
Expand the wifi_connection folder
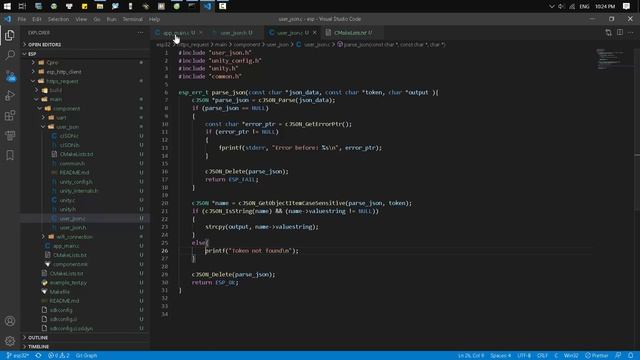click(74, 237)
